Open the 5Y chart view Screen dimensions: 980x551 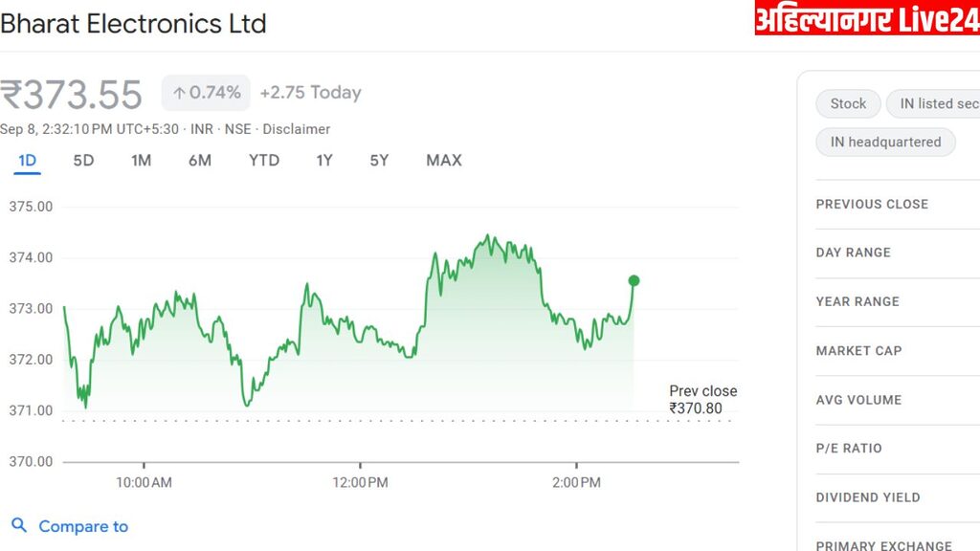[379, 160]
